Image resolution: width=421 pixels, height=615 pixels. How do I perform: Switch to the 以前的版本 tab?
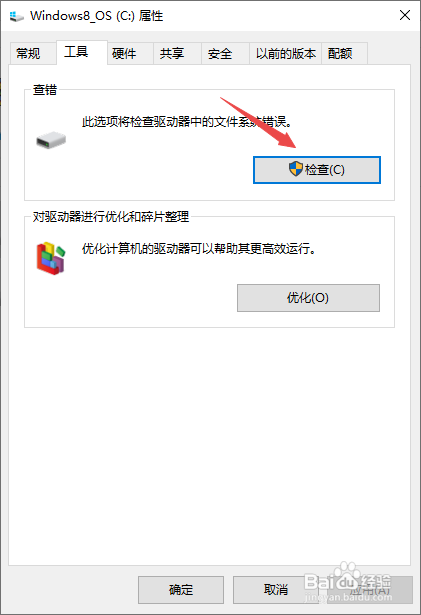(x=285, y=53)
